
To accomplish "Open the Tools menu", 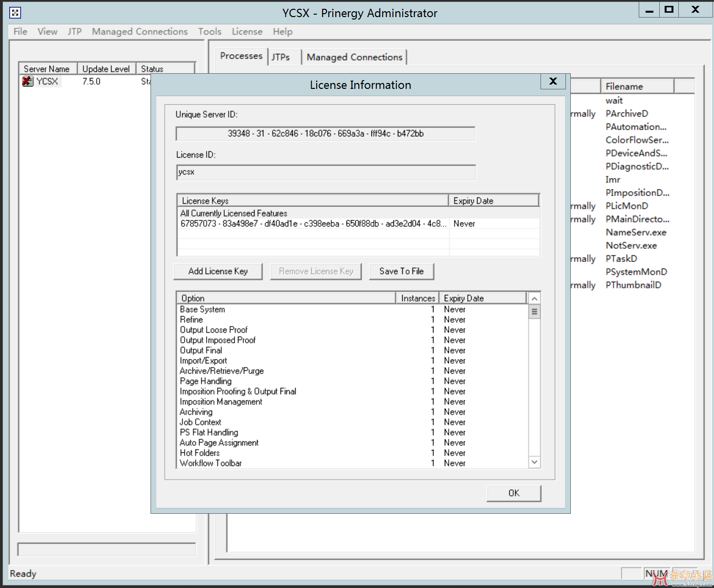I will 210,31.
